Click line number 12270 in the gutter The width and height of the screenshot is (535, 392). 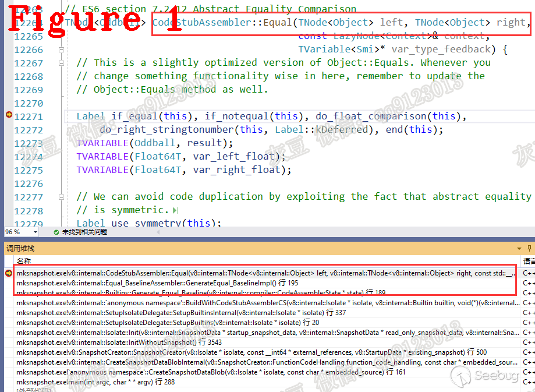[29, 104]
